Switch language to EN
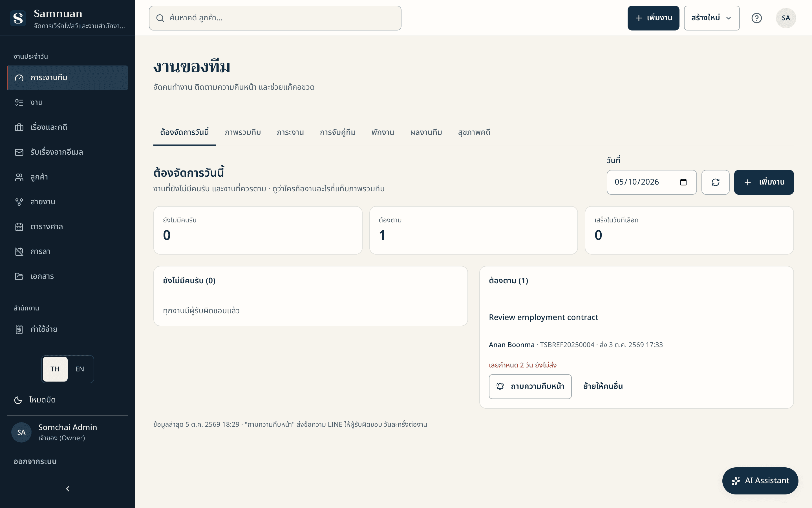 click(x=80, y=369)
